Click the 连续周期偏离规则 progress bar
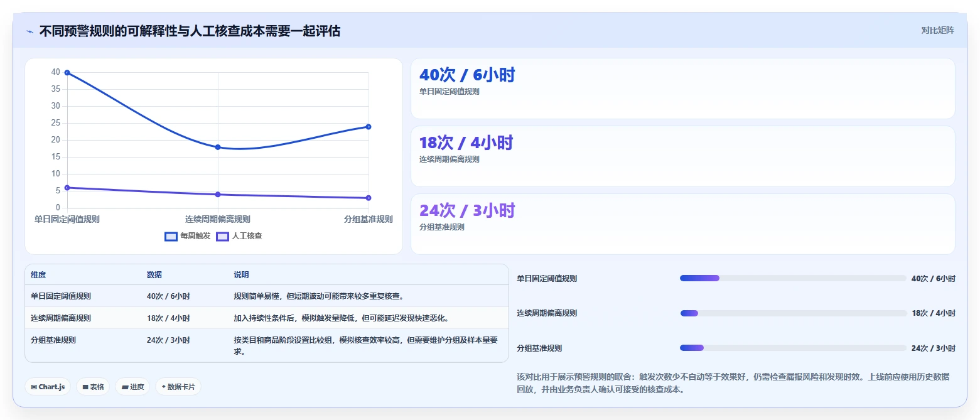This screenshot has height=420, width=980. [793, 313]
